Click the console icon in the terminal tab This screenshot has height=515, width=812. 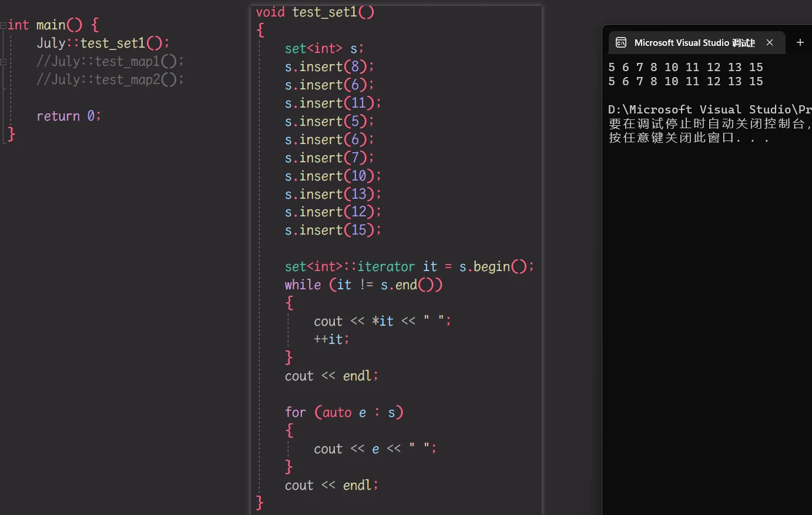[621, 43]
